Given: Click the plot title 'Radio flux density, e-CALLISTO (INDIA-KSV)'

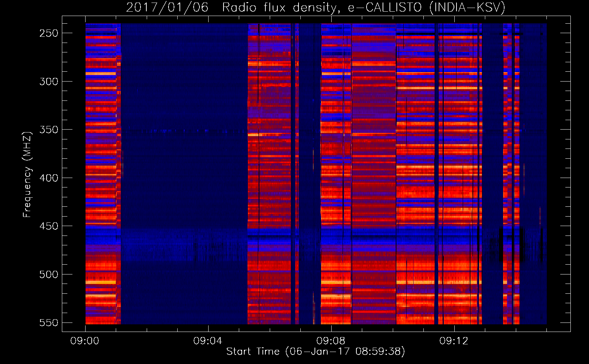Looking at the screenshot, I should [364, 7].
